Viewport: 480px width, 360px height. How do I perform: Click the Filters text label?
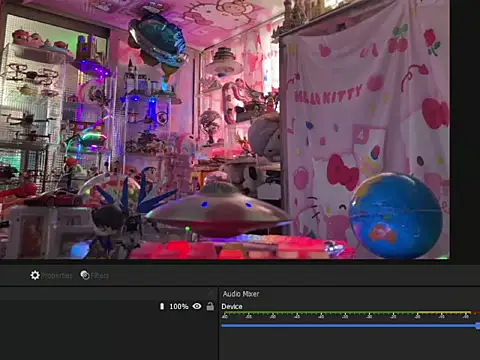100,276
